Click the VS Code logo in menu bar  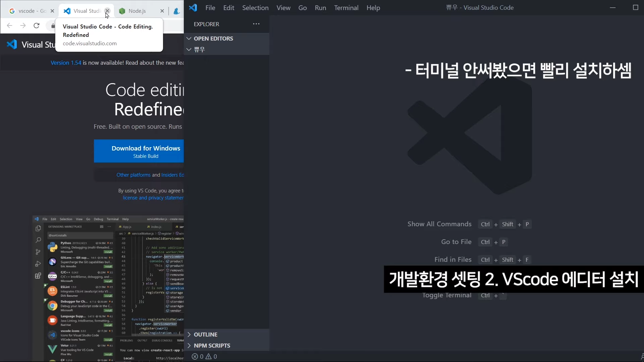point(193,8)
